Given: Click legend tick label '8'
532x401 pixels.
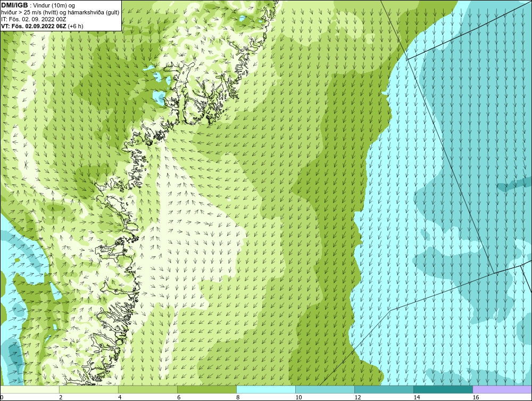Looking at the screenshot, I should point(238,397).
